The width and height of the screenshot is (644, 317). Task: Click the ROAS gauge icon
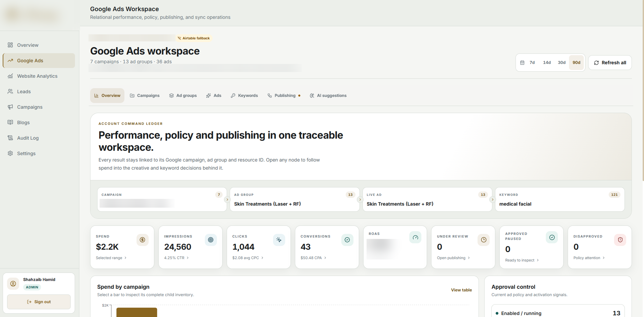click(x=415, y=237)
